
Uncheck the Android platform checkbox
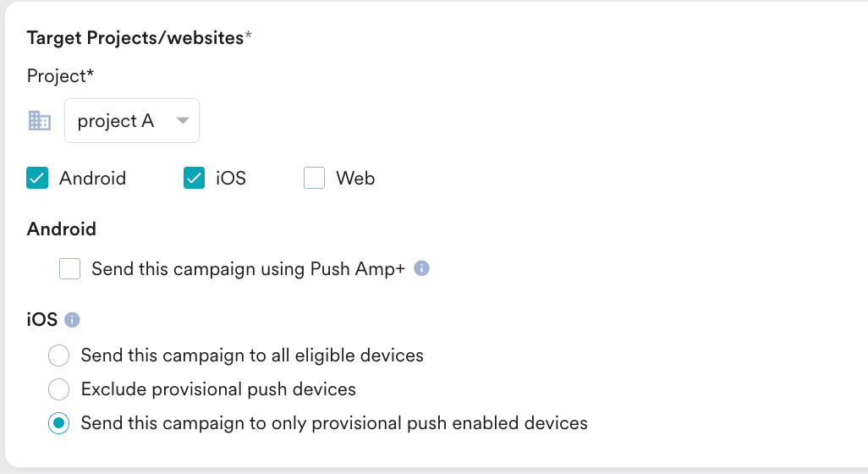click(x=37, y=179)
